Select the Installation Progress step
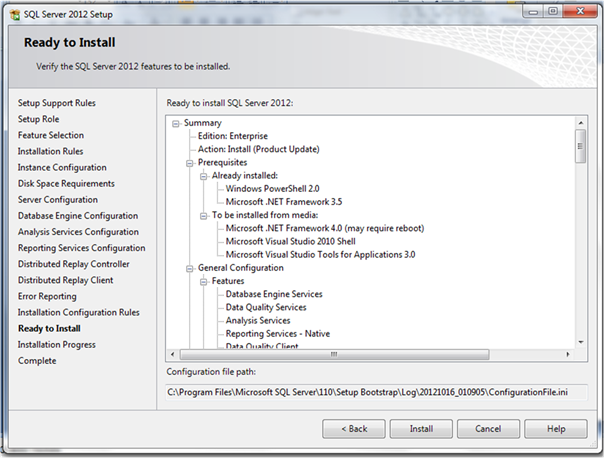Viewport: 604px width, 458px height. [x=57, y=345]
